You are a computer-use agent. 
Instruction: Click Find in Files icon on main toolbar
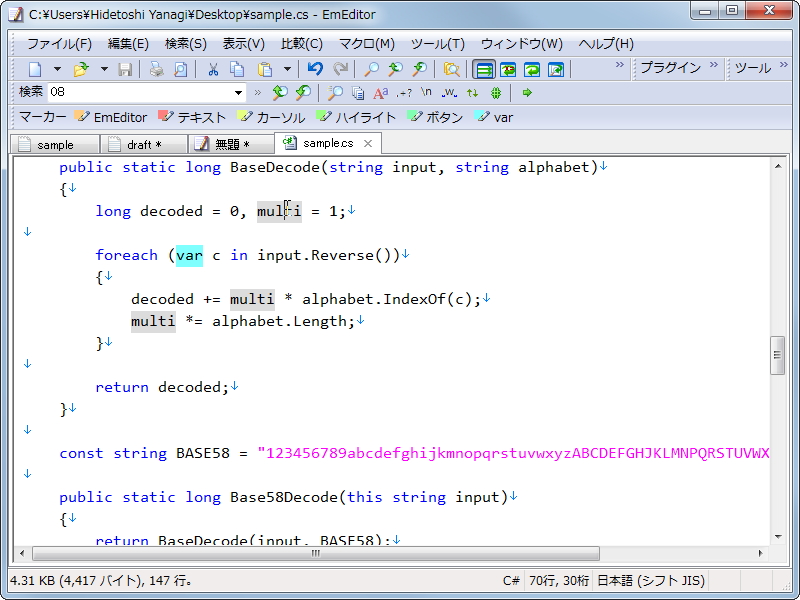tap(452, 69)
